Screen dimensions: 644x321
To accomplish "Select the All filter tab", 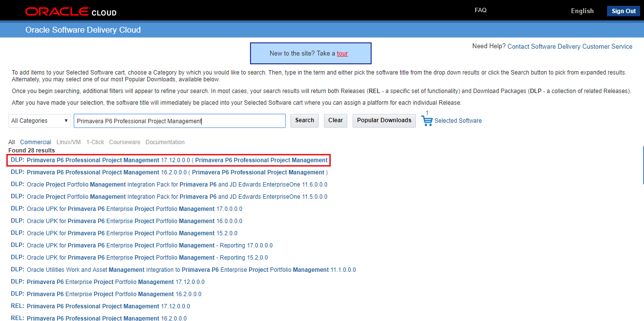I will click(x=12, y=142).
